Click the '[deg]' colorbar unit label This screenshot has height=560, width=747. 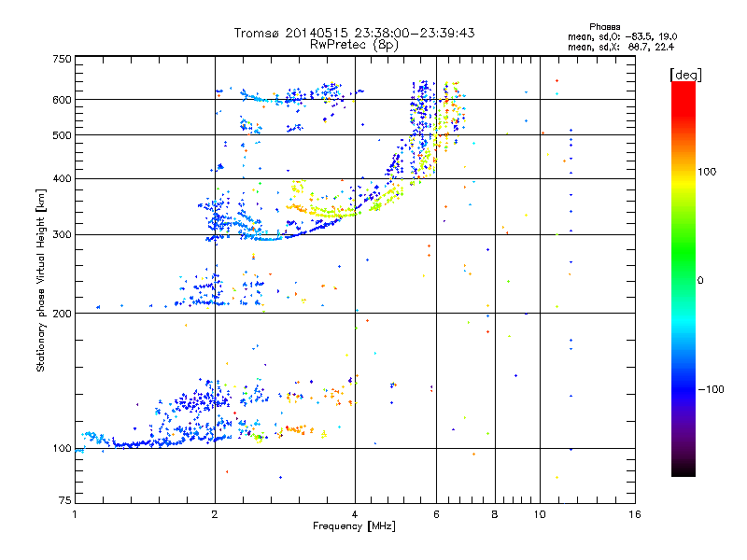[685, 75]
